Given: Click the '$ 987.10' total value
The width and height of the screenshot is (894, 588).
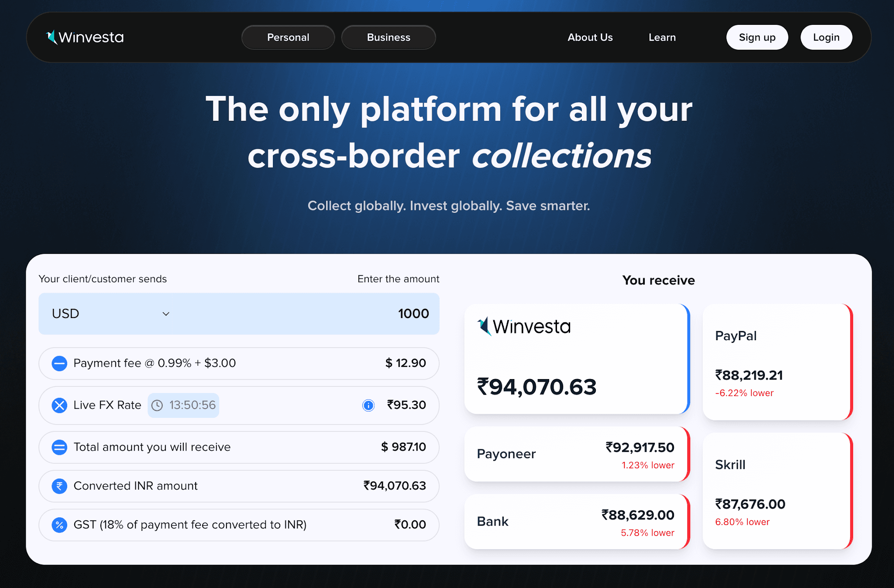Looking at the screenshot, I should (403, 447).
